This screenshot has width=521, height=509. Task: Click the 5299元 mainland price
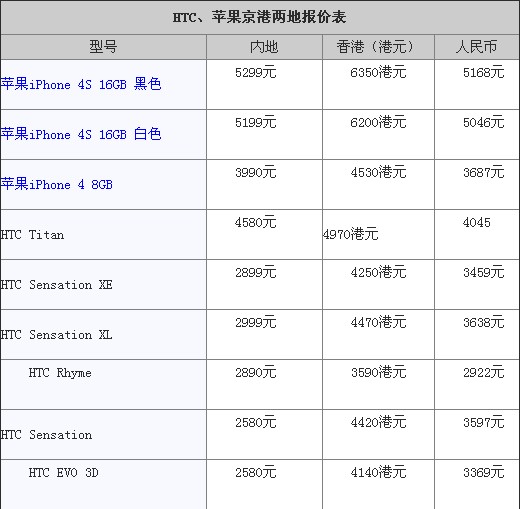pyautogui.click(x=256, y=72)
